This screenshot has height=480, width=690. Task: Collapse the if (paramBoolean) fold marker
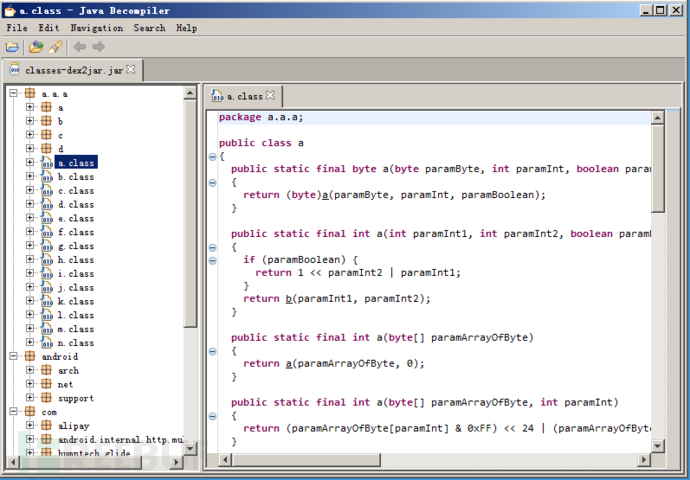213,260
